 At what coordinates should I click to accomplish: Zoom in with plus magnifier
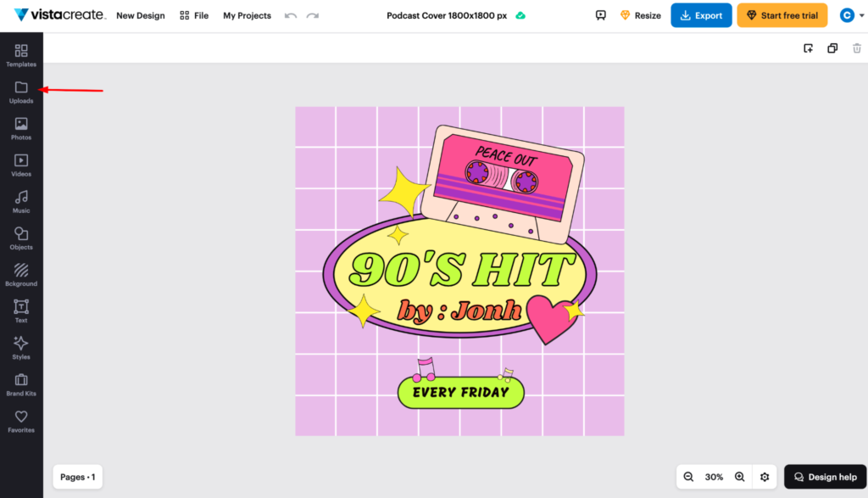click(x=739, y=477)
